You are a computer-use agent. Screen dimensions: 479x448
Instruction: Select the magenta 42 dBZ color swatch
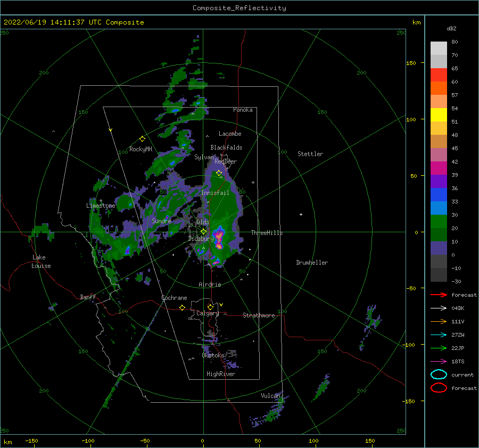point(439,168)
